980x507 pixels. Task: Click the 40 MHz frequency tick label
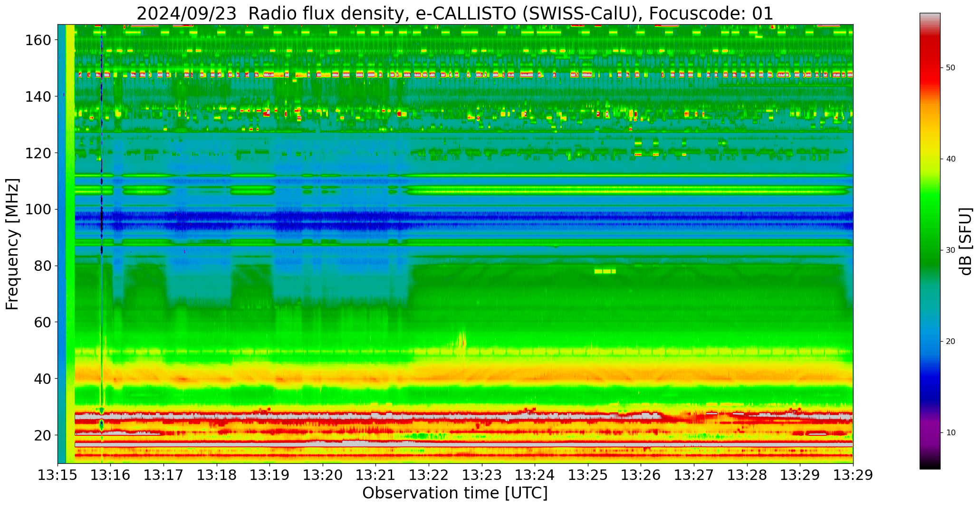[43, 379]
